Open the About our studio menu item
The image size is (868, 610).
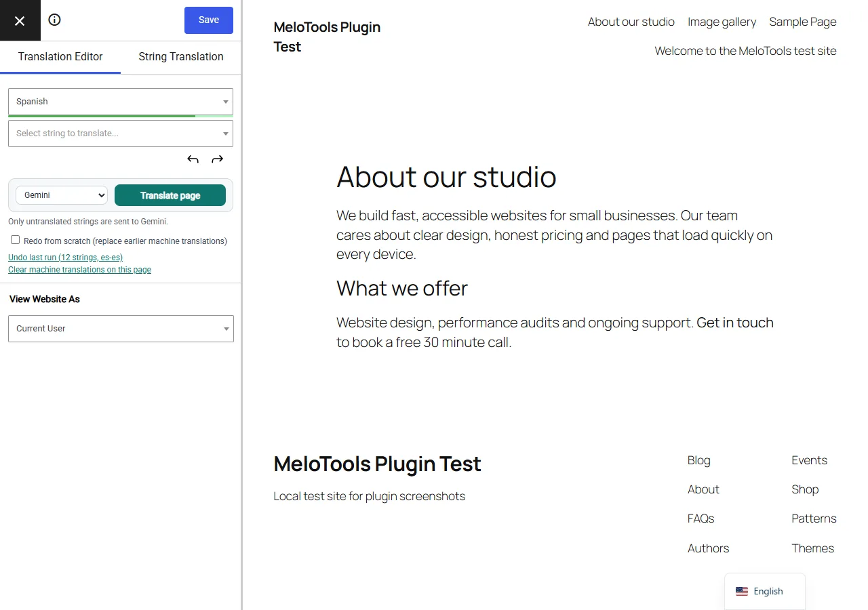[x=631, y=22]
